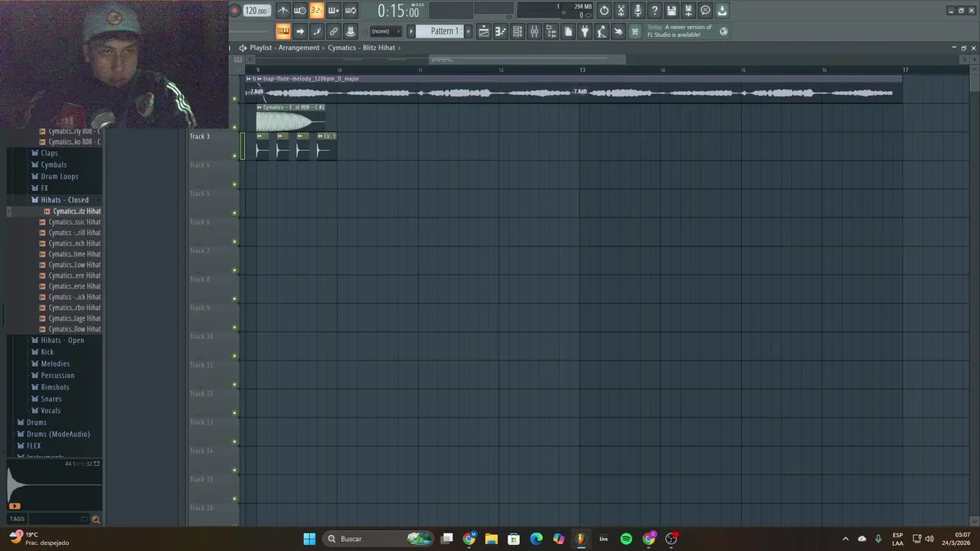The height and width of the screenshot is (551, 980).
Task: Select Cymatics..ssic Hihat sample
Action: tap(70, 222)
